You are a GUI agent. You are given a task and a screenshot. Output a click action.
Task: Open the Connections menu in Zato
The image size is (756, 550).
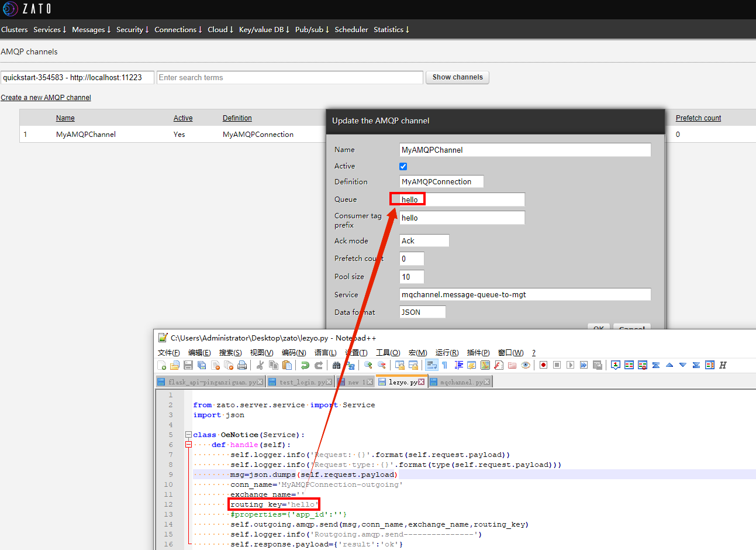(x=178, y=29)
